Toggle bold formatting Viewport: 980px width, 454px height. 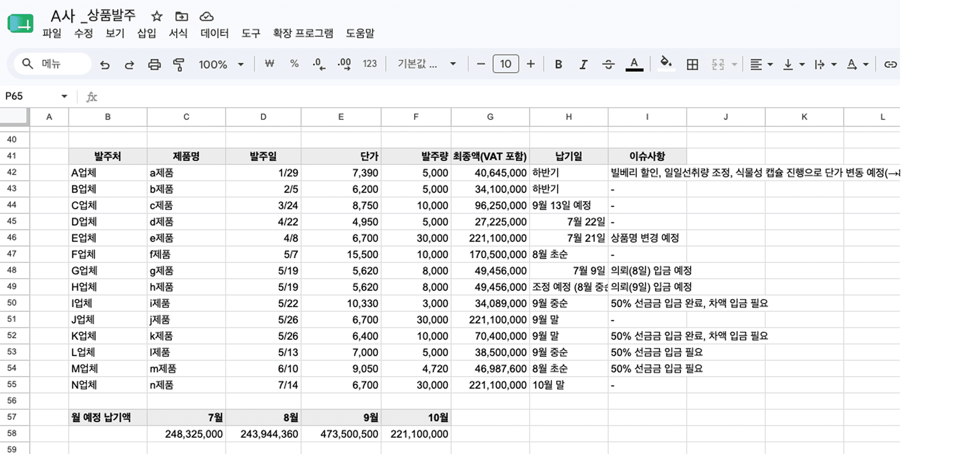coord(558,64)
